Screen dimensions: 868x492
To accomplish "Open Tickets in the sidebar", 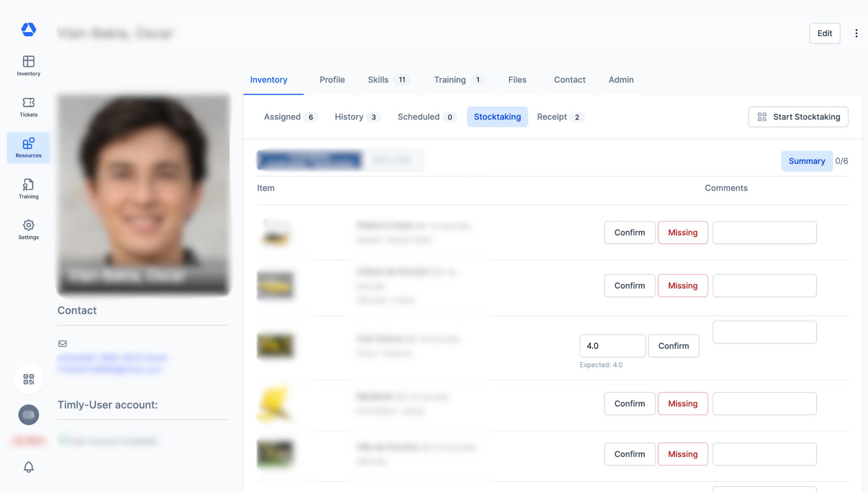I will coord(28,107).
